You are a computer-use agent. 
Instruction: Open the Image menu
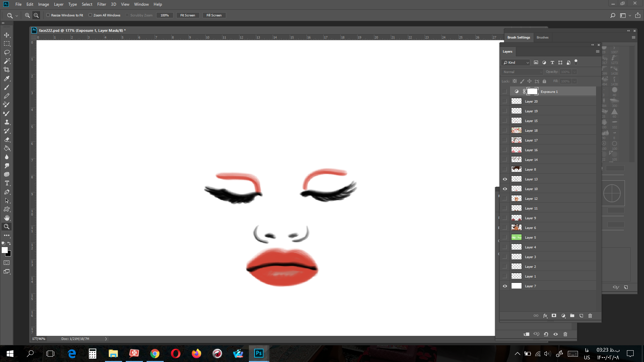(x=44, y=4)
